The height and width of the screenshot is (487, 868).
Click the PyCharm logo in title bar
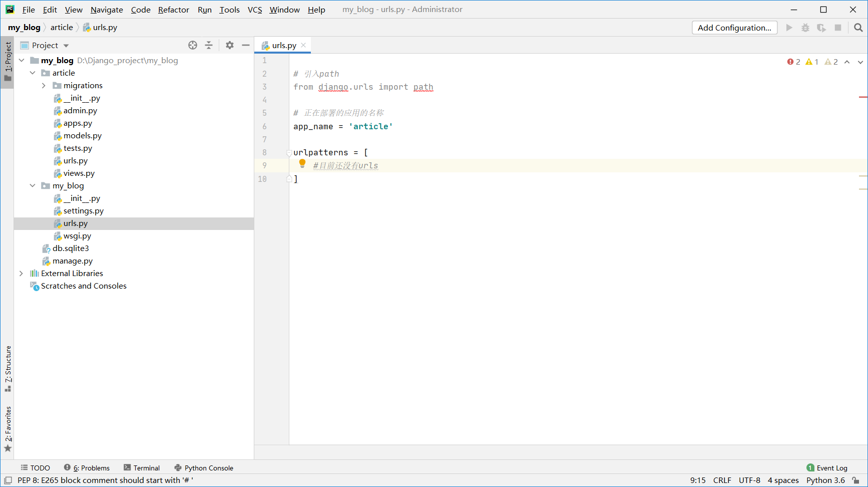point(10,9)
